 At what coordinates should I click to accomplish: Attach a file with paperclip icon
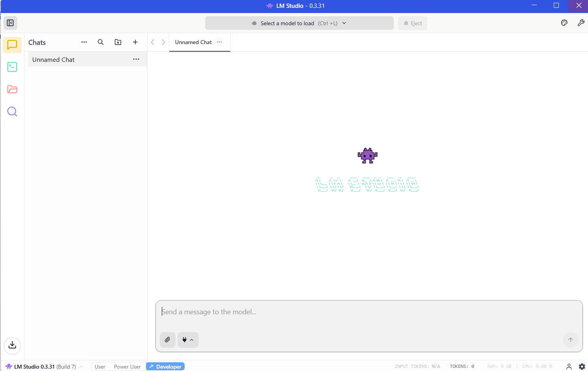pyautogui.click(x=167, y=339)
